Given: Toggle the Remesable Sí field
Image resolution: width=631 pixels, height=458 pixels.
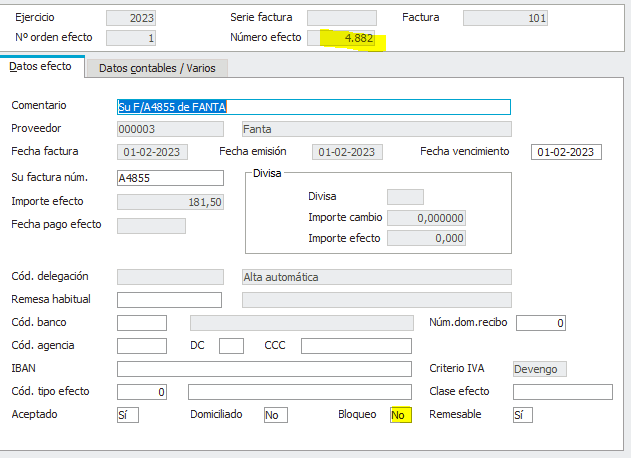Looking at the screenshot, I should [x=523, y=415].
